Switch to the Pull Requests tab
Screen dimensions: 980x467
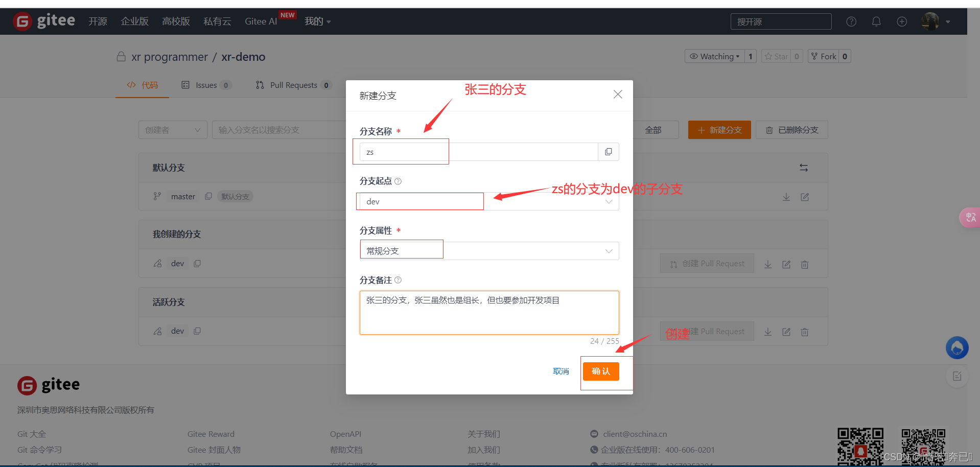(294, 85)
